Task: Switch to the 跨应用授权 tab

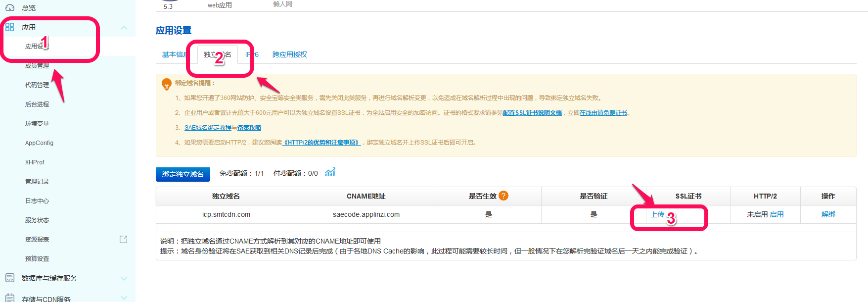Action: [x=290, y=54]
